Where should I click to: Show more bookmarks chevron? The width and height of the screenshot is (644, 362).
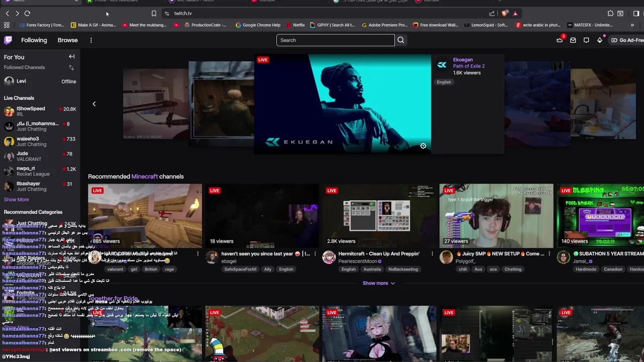(x=632, y=25)
